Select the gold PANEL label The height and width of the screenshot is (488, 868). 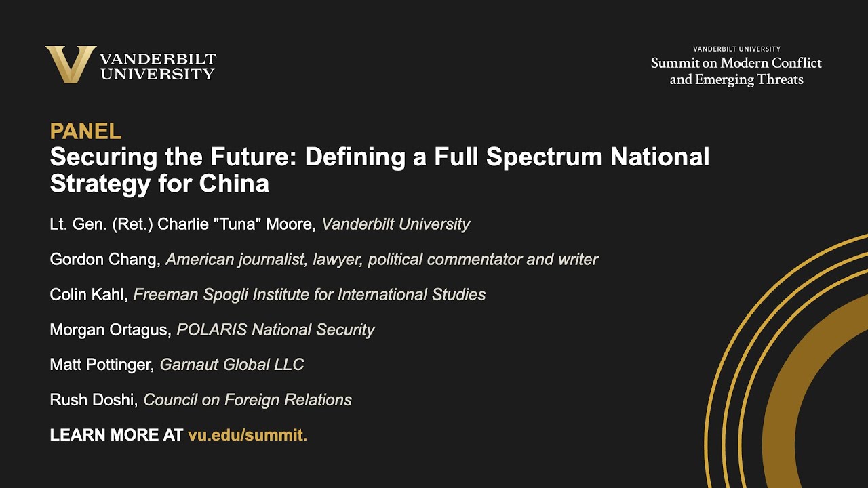[x=85, y=131]
